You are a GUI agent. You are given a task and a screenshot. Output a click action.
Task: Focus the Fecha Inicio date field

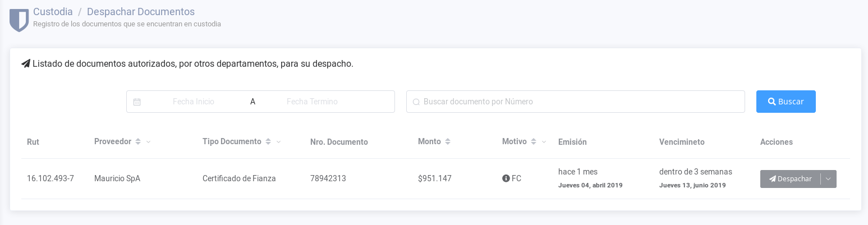point(194,102)
